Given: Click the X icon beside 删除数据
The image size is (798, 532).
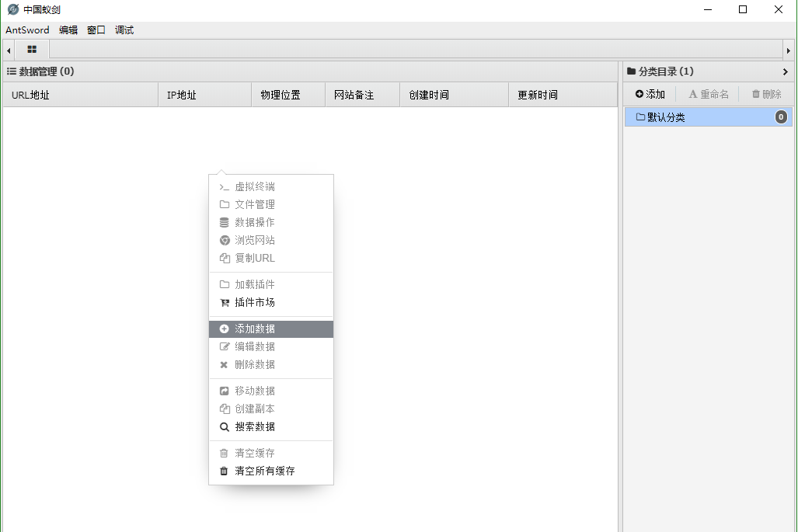Looking at the screenshot, I should (x=224, y=365).
